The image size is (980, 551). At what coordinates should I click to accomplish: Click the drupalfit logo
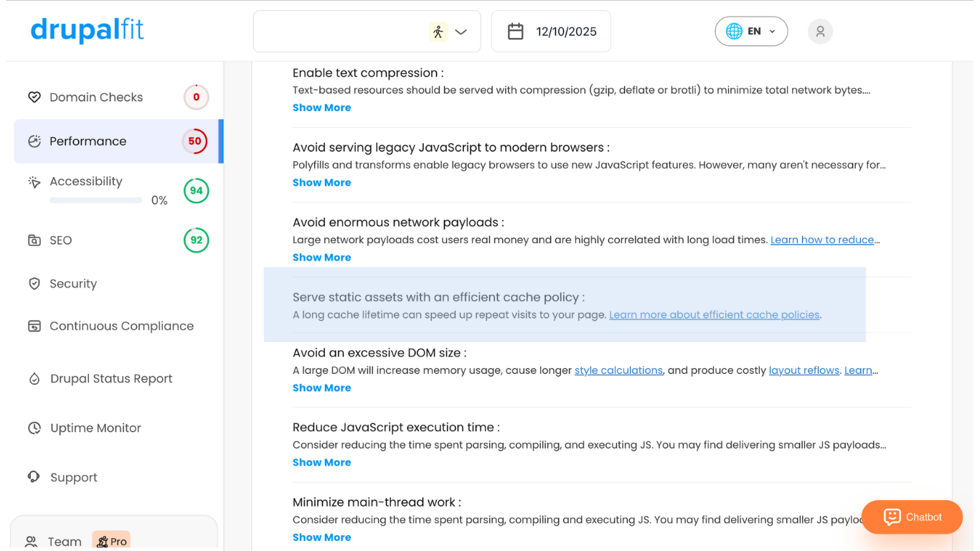coord(87,30)
